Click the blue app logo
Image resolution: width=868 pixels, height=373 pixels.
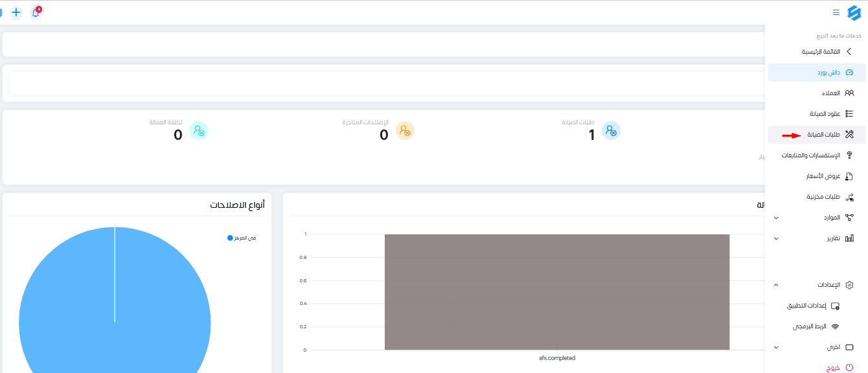(854, 12)
